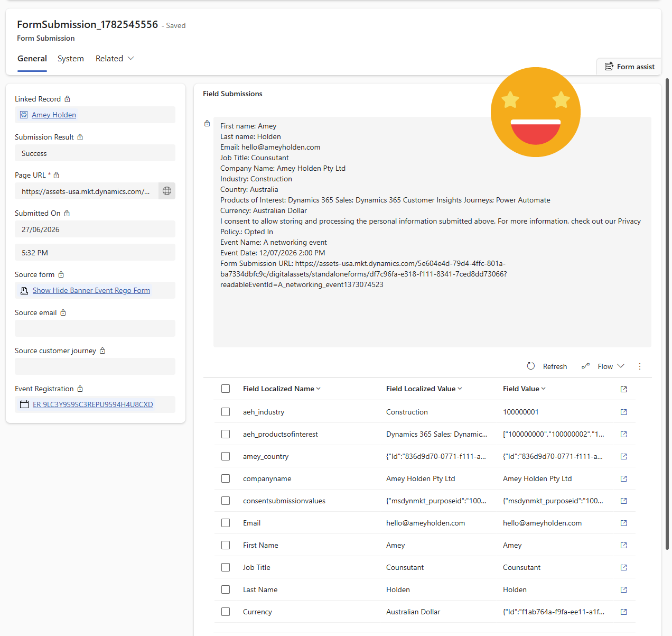Viewport: 672px width, 636px height.
Task: Select the amey_country row checkbox
Action: (x=226, y=456)
